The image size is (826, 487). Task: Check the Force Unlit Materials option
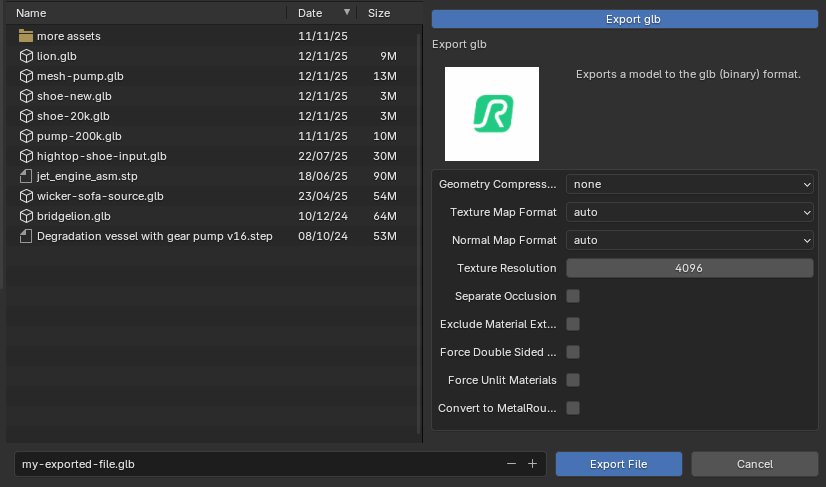coord(573,380)
